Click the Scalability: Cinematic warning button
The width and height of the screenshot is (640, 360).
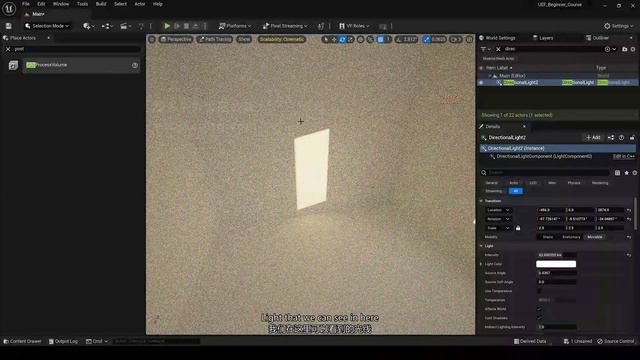pos(282,40)
